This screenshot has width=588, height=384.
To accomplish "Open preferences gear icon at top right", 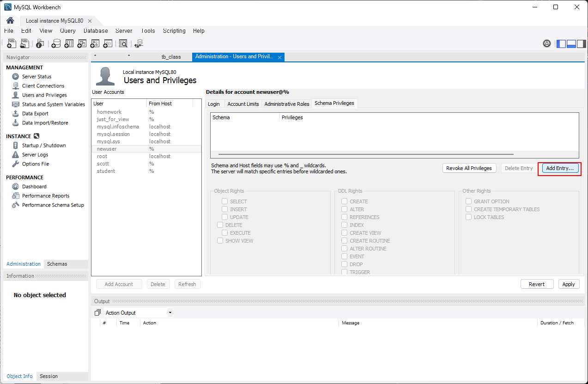I will (547, 43).
